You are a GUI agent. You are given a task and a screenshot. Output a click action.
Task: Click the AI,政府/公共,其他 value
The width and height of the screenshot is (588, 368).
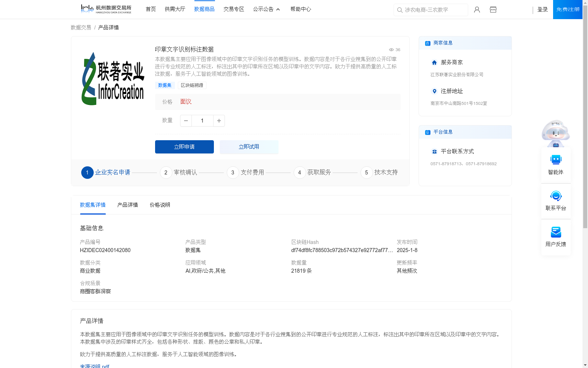click(205, 271)
